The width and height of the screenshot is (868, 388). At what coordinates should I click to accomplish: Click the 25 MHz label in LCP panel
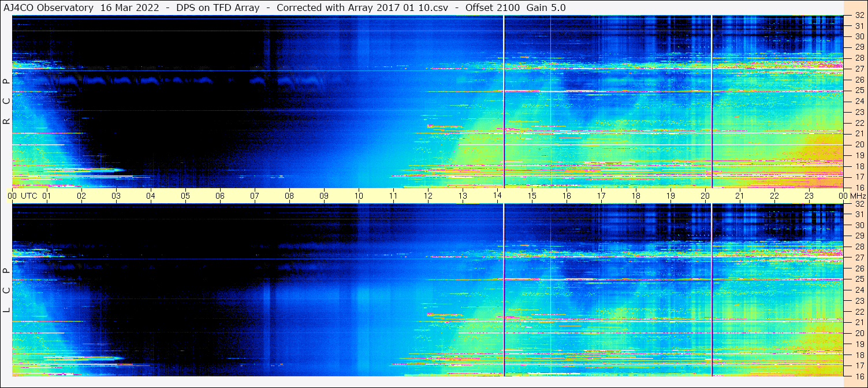(x=859, y=279)
